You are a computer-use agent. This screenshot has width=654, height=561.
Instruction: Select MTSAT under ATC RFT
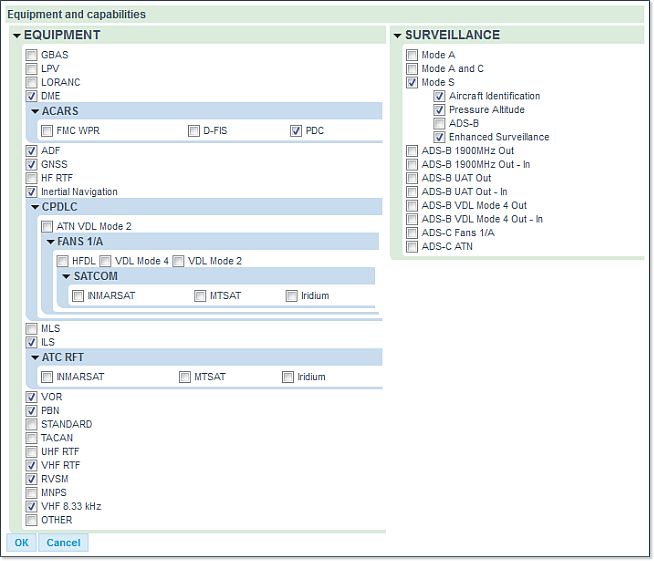click(x=185, y=377)
